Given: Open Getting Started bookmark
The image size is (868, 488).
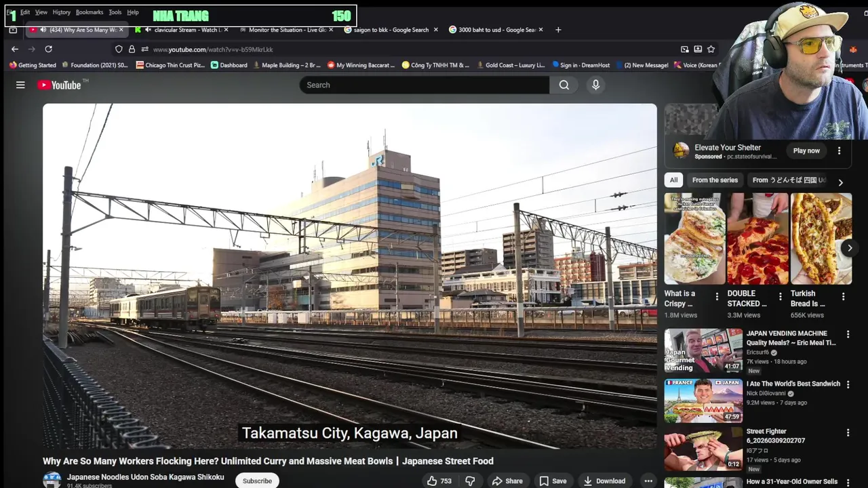Looking at the screenshot, I should pos(33,65).
